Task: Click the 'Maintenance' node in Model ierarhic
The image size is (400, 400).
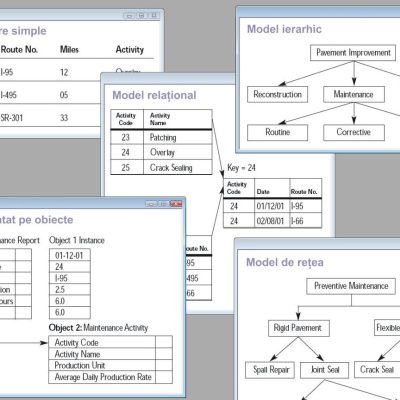Action: 354,94
